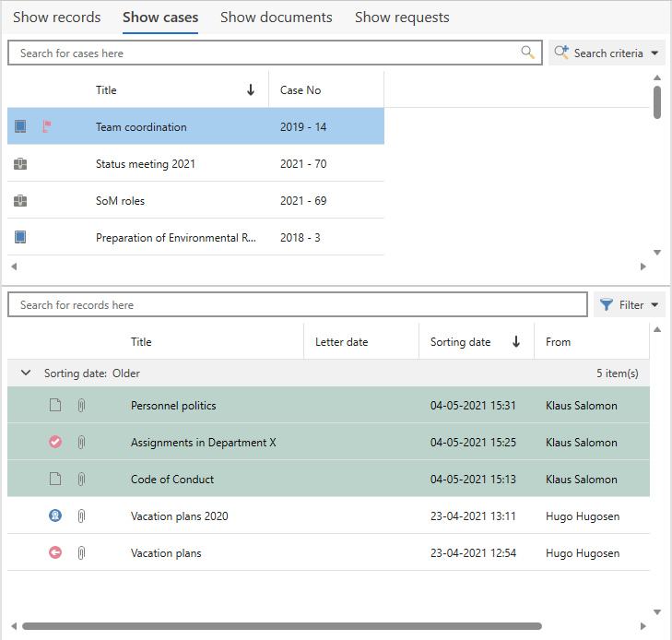This screenshot has width=672, height=640.
Task: Switch to the Show records tab
Action: click(x=56, y=18)
